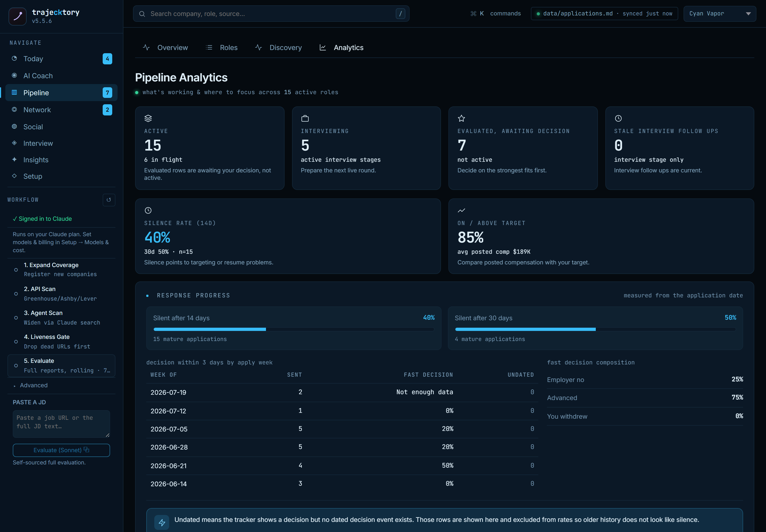This screenshot has height=532, width=766.
Task: Select the Liveness Gate step circle
Action: click(16, 342)
